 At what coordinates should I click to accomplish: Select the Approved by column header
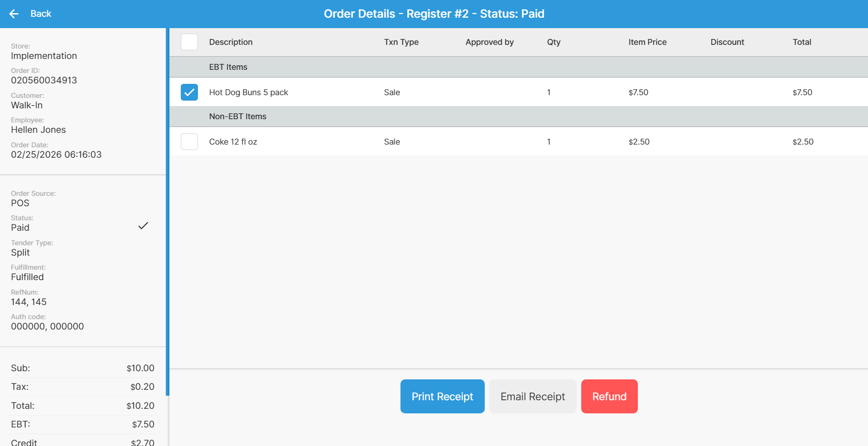click(489, 42)
